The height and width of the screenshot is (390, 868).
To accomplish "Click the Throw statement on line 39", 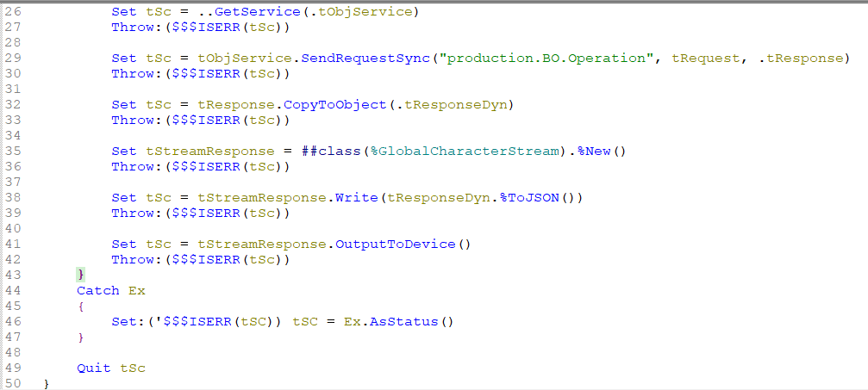I will (200, 213).
